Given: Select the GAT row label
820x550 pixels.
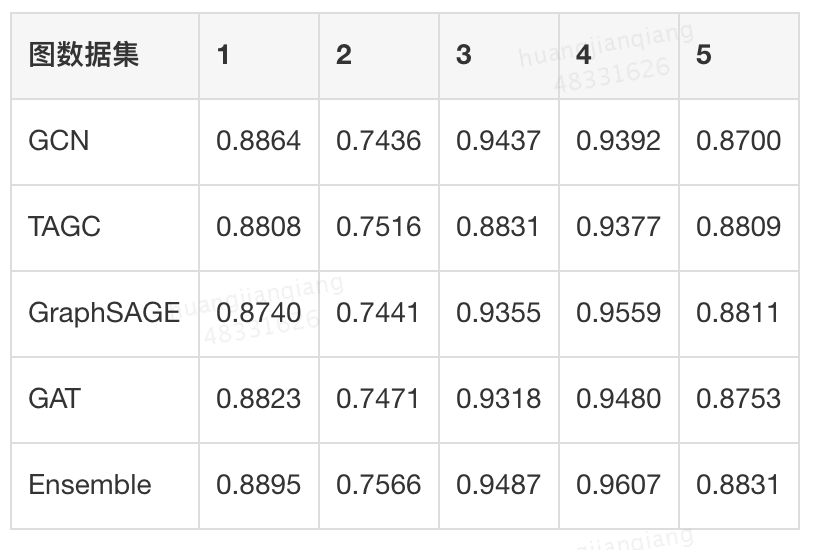Looking at the screenshot, I should point(54,399).
